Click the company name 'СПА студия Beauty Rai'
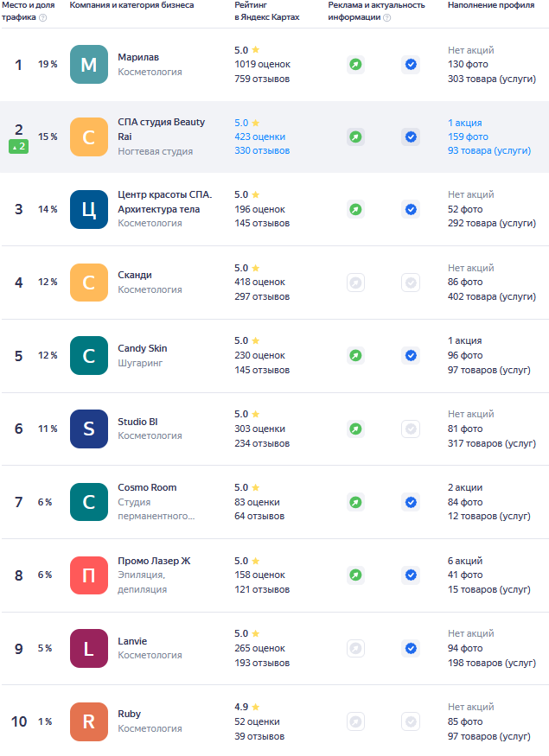Screen dimensions: 549x756 pos(162,130)
